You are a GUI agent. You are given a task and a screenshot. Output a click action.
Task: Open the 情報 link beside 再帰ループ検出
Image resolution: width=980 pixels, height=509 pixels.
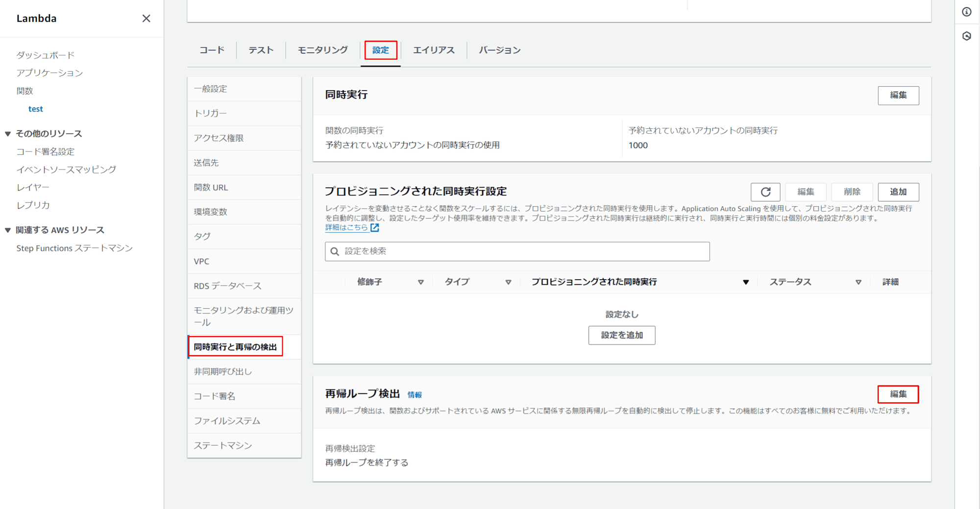415,395
